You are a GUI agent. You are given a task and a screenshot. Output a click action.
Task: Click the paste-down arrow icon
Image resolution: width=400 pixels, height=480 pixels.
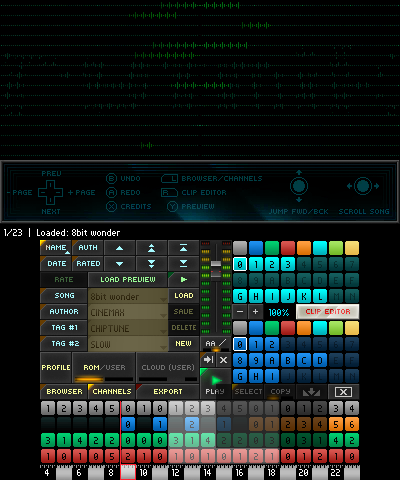point(311,392)
